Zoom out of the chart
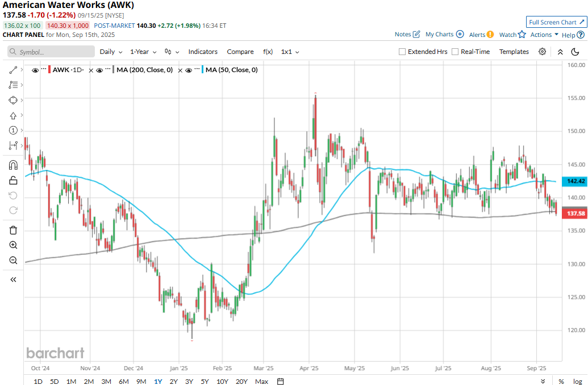 click(13, 260)
